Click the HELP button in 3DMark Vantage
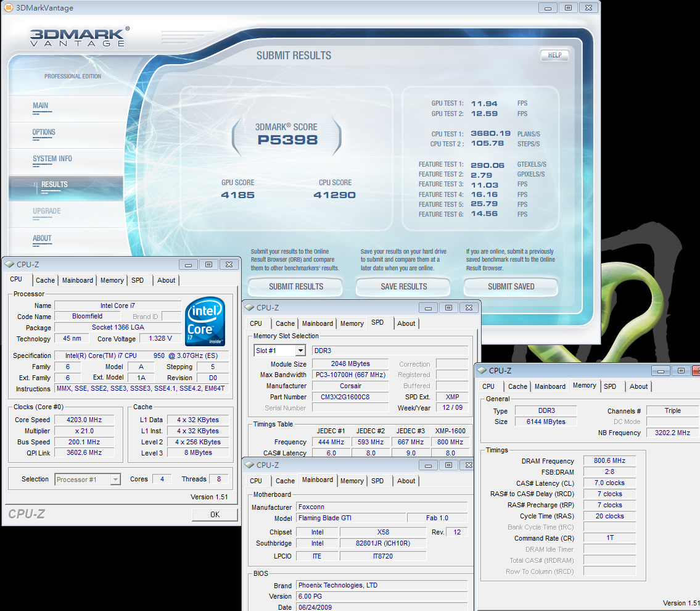 [554, 56]
